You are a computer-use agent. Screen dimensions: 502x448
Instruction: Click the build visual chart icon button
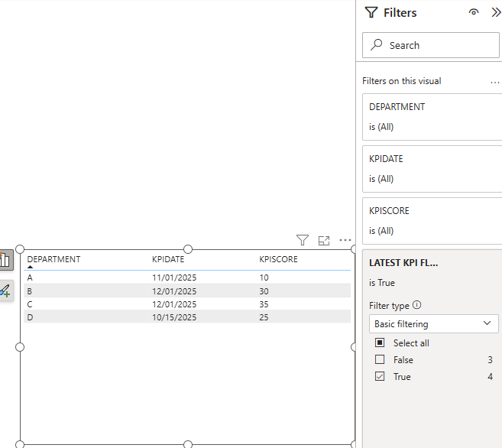[x=6, y=260]
